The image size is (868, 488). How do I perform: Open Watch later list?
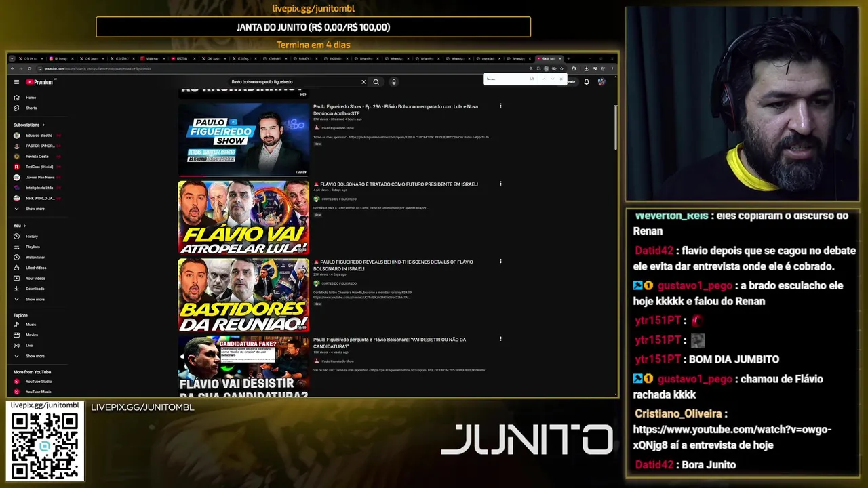tap(30, 258)
